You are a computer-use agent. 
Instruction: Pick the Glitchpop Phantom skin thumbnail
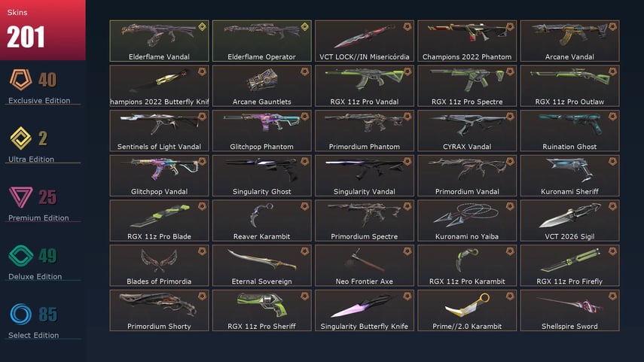pos(261,130)
